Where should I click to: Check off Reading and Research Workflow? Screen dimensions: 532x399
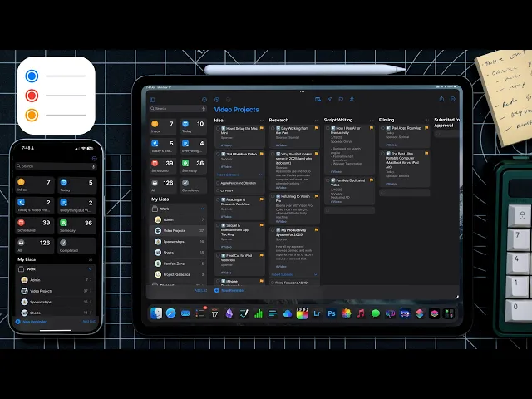218,199
